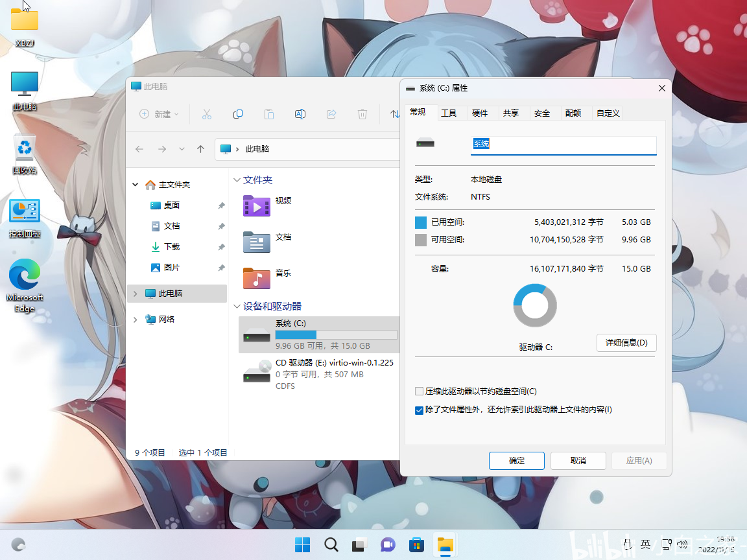
Task: Open the recent locations dropdown chevron
Action: click(182, 149)
